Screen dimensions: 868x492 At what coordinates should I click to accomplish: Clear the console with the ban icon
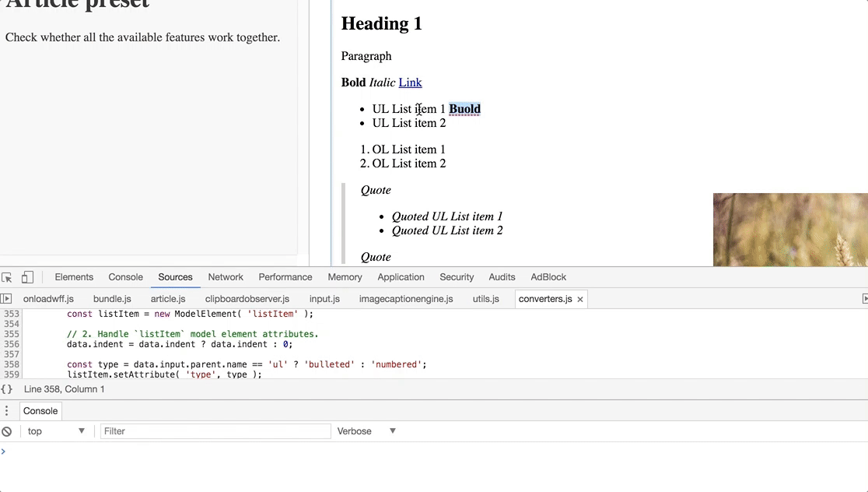(x=7, y=431)
